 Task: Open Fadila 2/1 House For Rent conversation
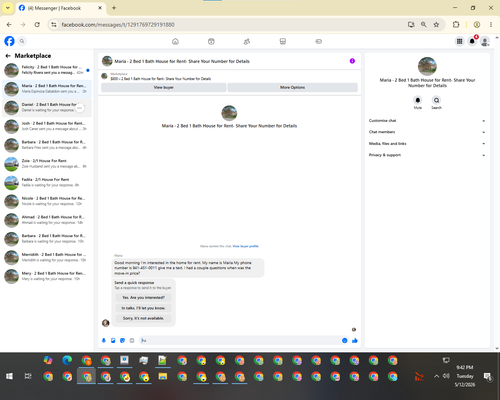click(x=47, y=182)
